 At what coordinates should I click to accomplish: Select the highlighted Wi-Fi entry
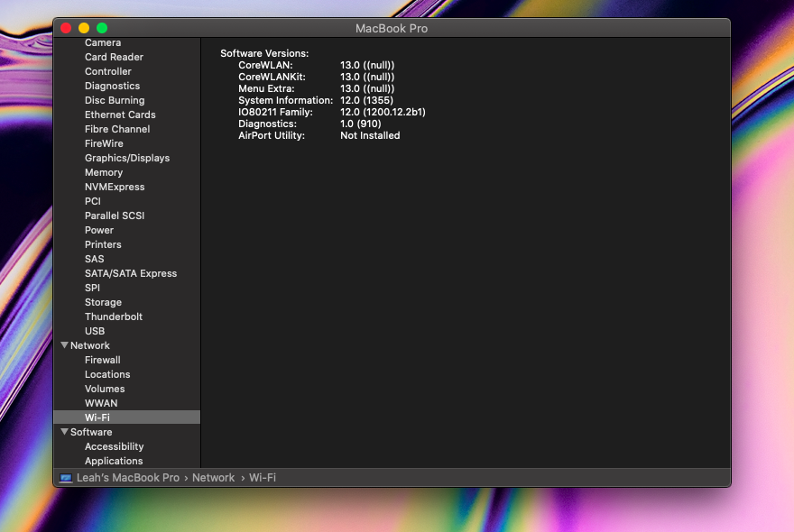126,417
